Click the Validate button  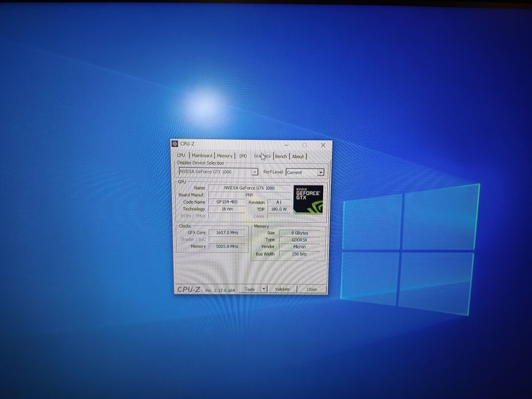click(282, 289)
